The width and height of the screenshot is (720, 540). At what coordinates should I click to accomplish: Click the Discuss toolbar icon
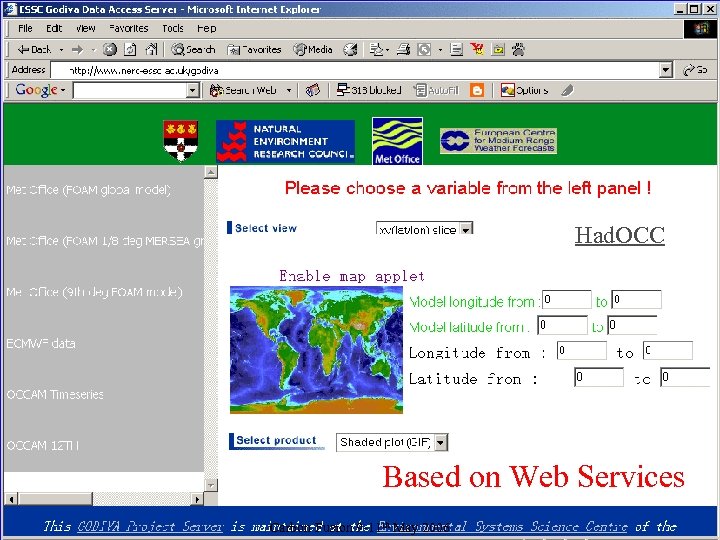coord(456,49)
